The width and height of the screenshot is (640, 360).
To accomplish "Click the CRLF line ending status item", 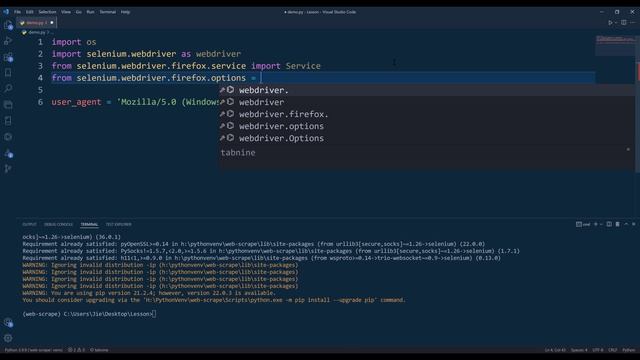I will click(x=613, y=350).
